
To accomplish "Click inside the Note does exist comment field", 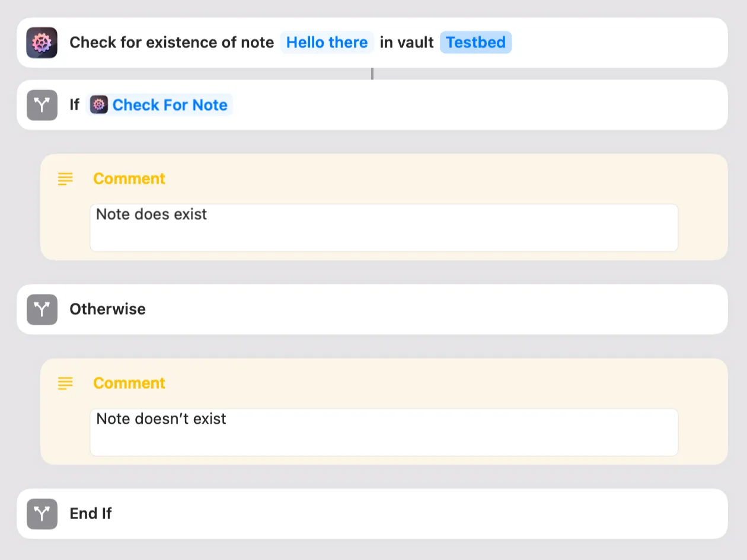I will point(384,227).
